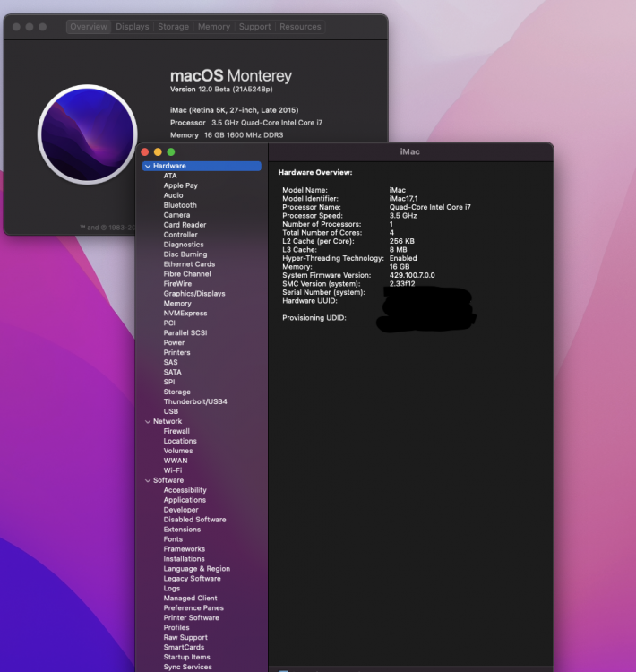Select Locations in the sidebar
The image size is (636, 672).
coord(180,442)
